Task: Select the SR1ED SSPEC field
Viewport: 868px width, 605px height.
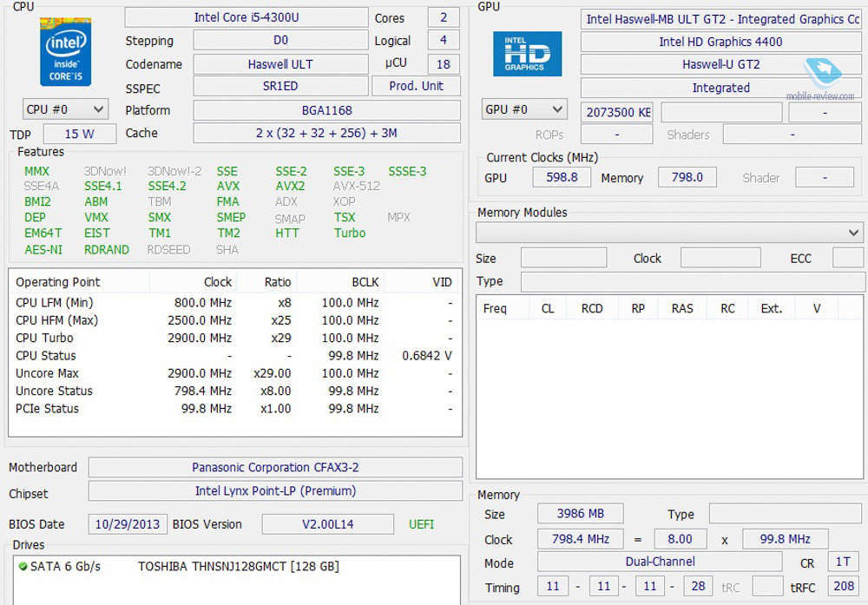Action: tap(280, 86)
